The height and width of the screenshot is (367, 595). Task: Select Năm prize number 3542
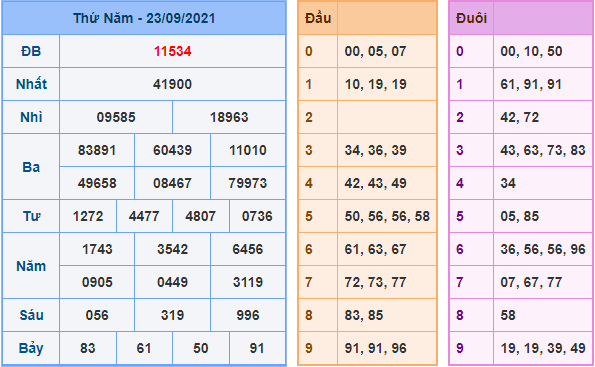coord(173,249)
